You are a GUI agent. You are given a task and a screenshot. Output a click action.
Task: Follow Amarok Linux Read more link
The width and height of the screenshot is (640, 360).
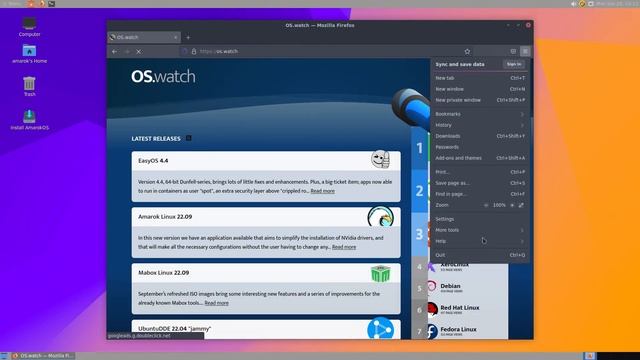[344, 247]
